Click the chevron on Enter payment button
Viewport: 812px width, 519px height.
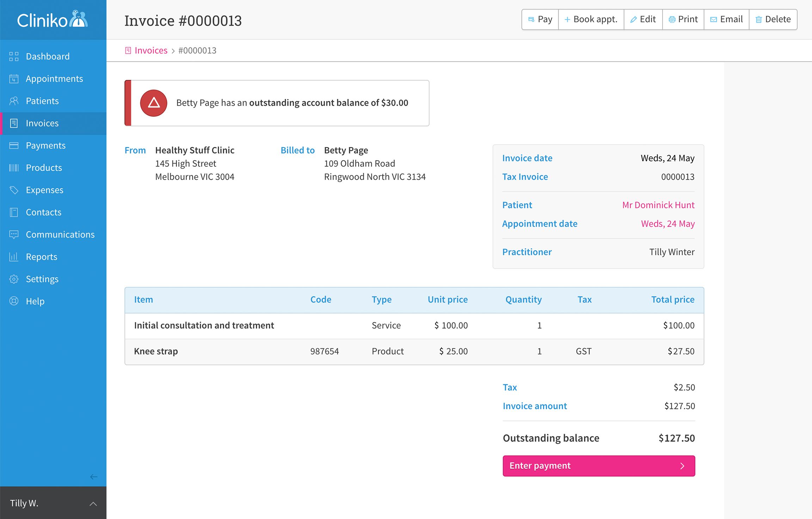point(682,466)
